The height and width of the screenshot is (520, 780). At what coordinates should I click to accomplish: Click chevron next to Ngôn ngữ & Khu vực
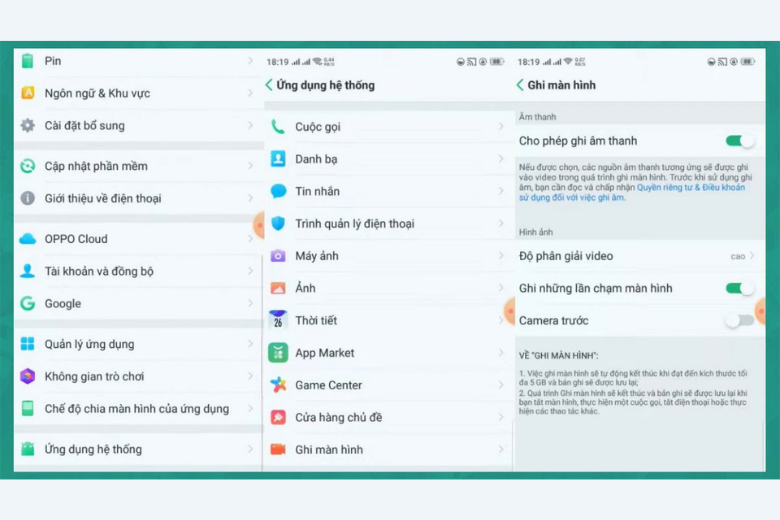point(250,94)
